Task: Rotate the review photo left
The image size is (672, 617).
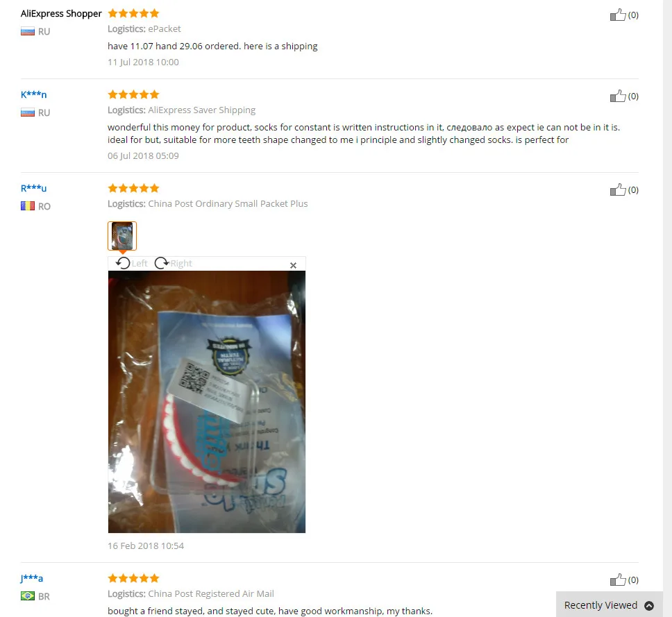Action: [132, 263]
